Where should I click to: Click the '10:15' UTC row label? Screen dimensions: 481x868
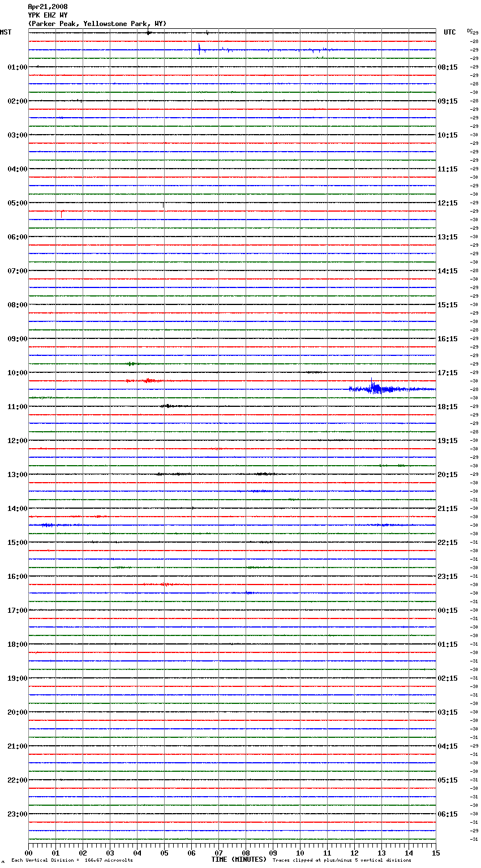click(448, 135)
